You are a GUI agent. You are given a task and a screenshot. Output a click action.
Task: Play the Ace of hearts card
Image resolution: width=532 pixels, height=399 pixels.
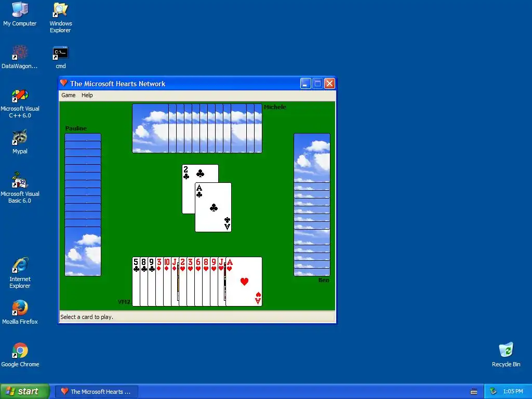pyautogui.click(x=244, y=282)
